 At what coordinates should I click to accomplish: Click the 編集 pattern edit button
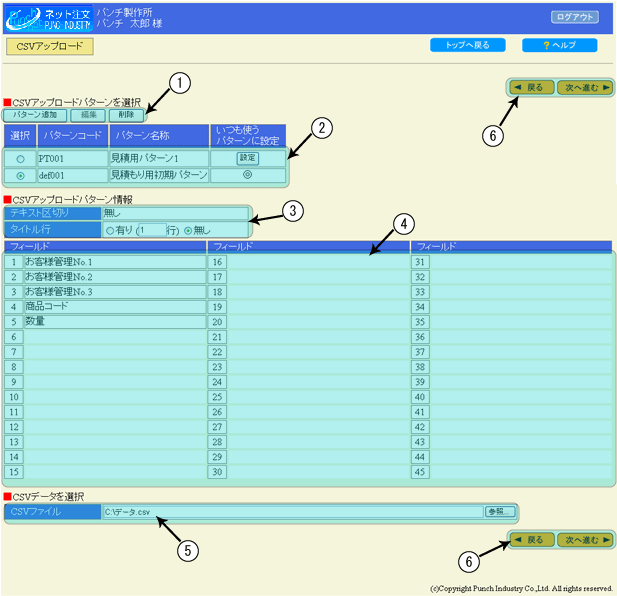coord(88,115)
